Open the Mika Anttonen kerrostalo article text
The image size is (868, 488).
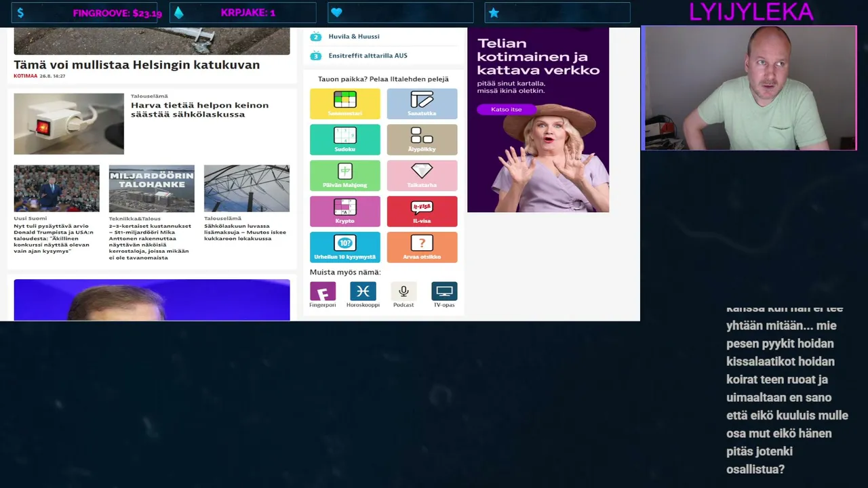pyautogui.click(x=149, y=242)
